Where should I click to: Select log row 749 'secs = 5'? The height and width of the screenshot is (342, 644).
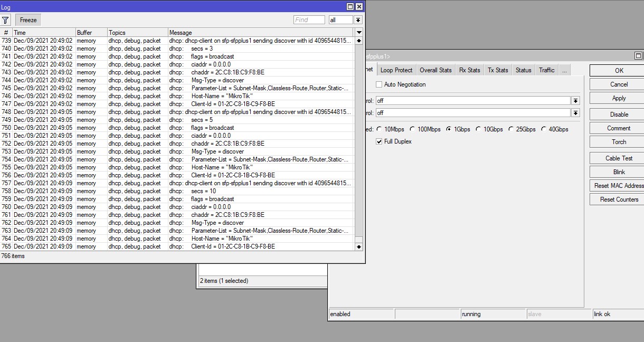[177, 120]
